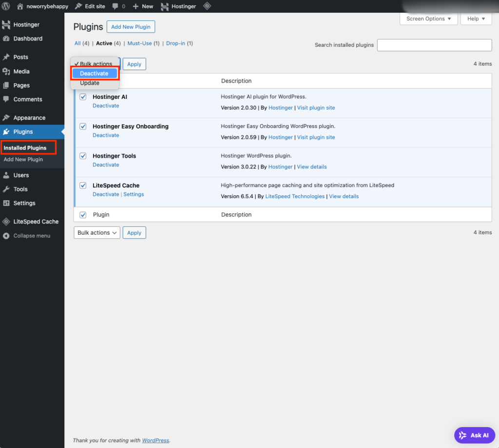The height and width of the screenshot is (448, 499).
Task: Uncheck the LiteSpeed Cache checkbox
Action: point(83,186)
